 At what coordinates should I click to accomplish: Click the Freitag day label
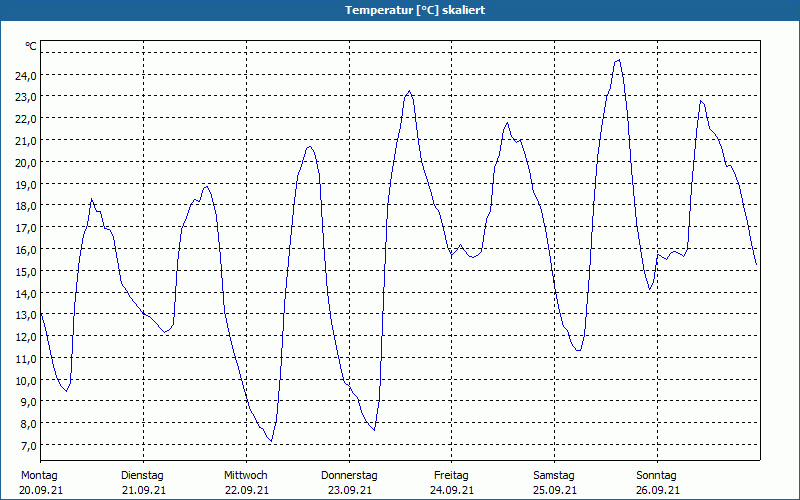[452, 475]
